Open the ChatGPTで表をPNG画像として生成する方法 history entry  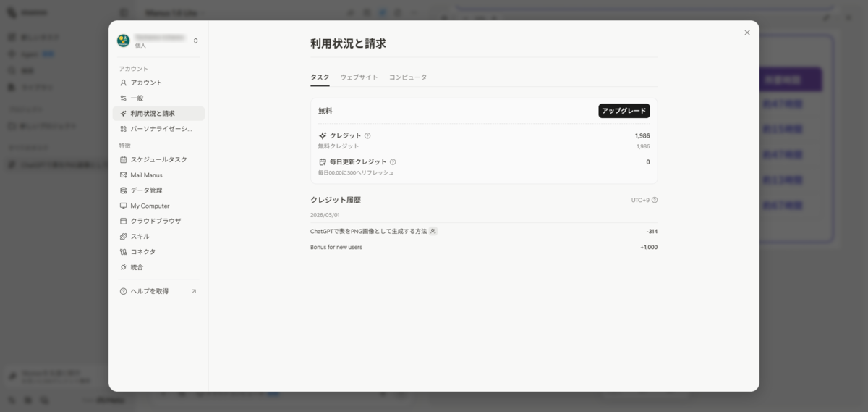tap(368, 231)
